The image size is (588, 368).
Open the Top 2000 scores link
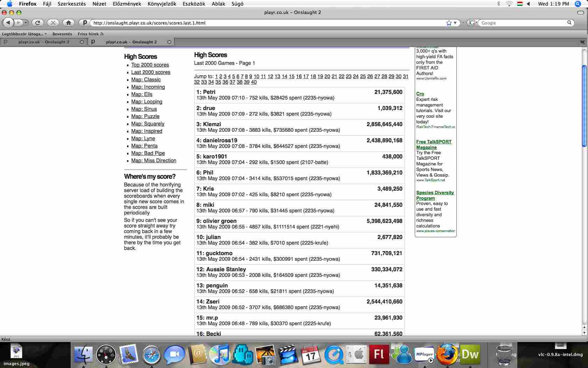coord(150,65)
